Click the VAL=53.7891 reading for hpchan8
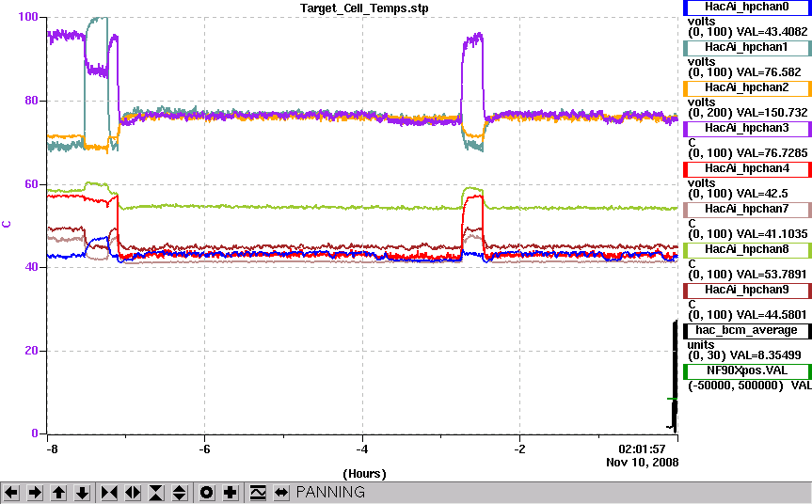This screenshot has width=812, height=504. click(x=772, y=275)
